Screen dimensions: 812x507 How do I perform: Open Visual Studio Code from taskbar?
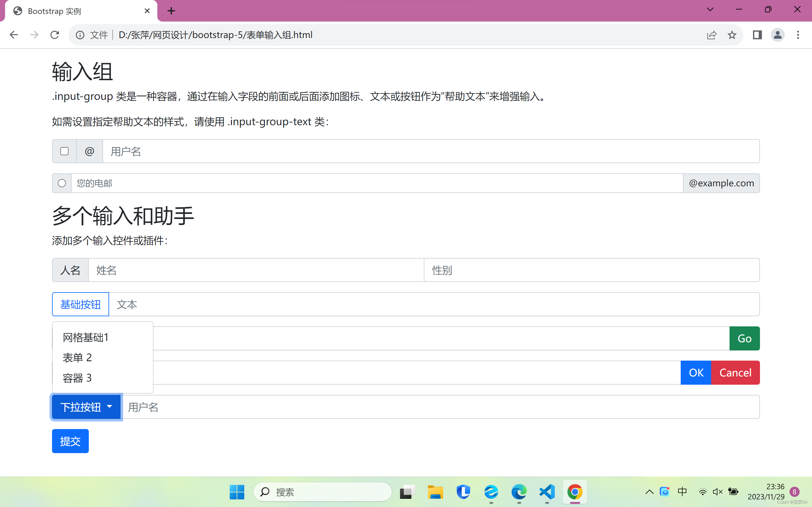[547, 492]
